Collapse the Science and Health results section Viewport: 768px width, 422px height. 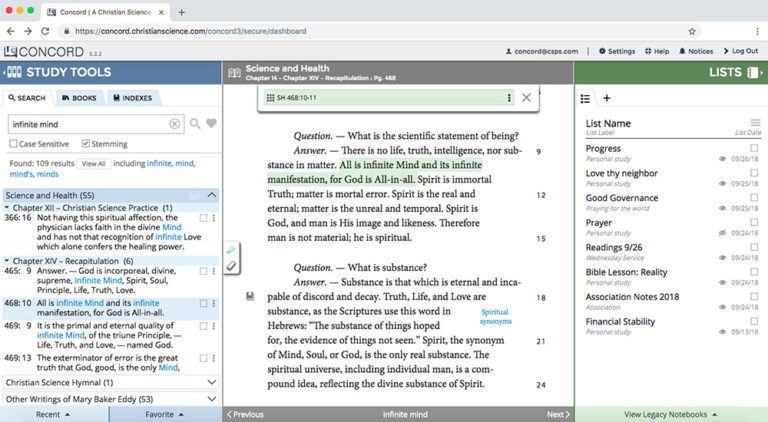click(210, 196)
